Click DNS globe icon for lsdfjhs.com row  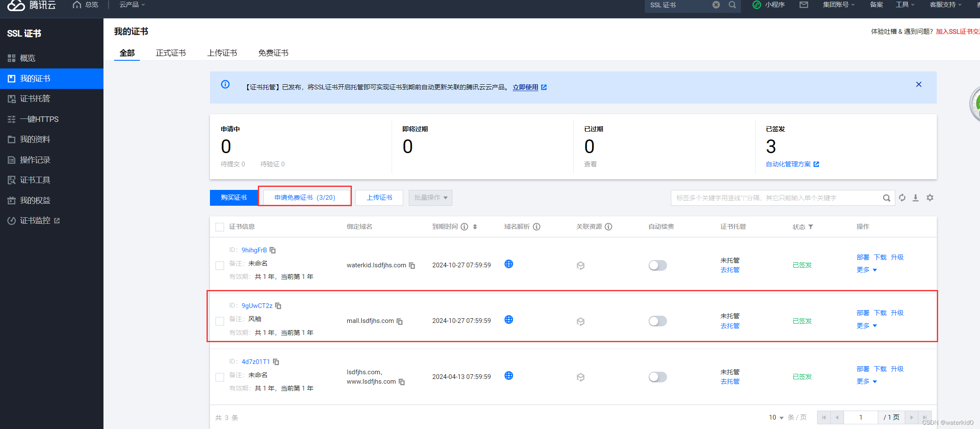(x=509, y=376)
